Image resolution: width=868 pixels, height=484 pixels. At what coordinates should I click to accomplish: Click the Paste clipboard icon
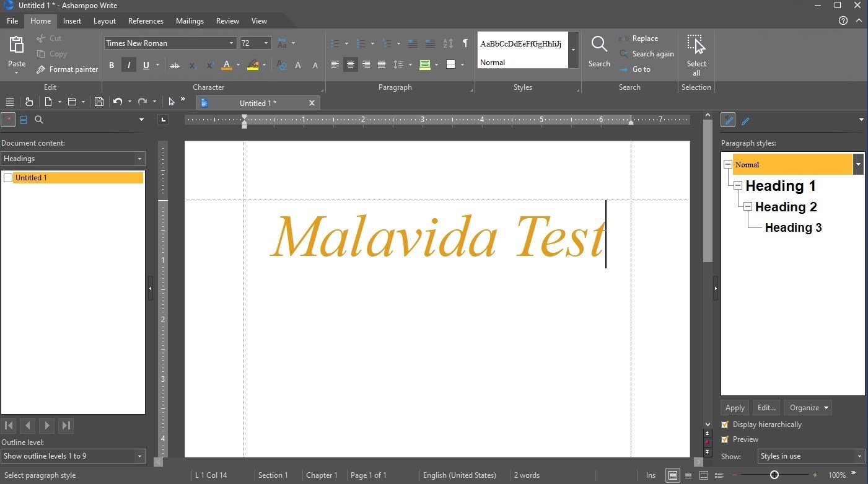17,46
